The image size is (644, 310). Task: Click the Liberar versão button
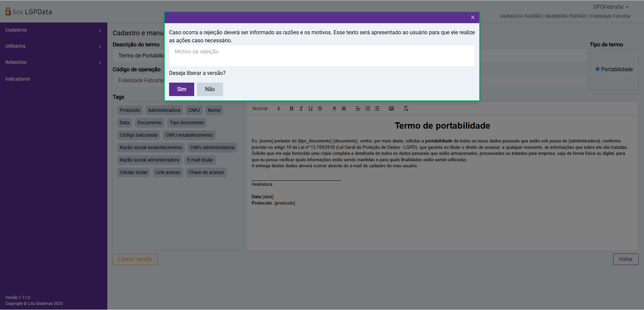pos(135,259)
